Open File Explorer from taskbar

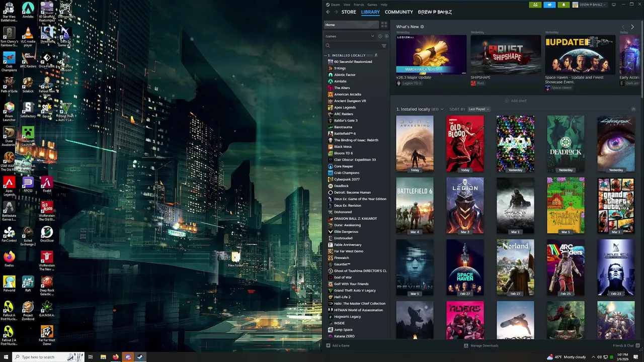pos(103,357)
